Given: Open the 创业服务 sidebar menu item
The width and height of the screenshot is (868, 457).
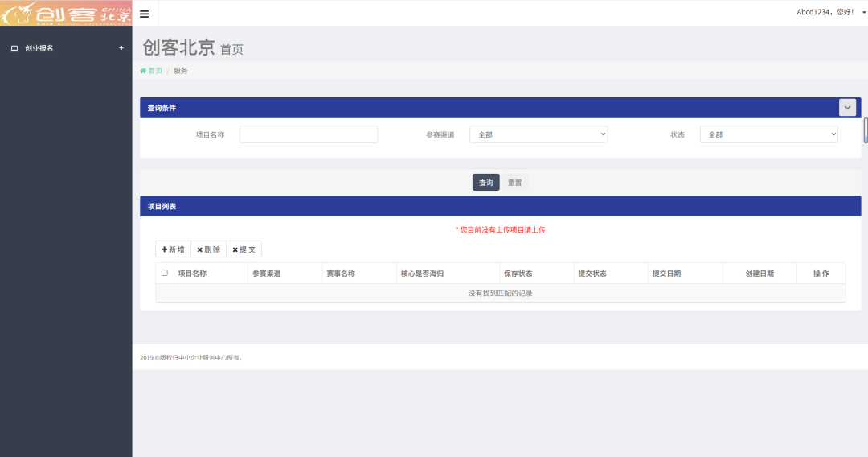Looking at the screenshot, I should (39, 48).
